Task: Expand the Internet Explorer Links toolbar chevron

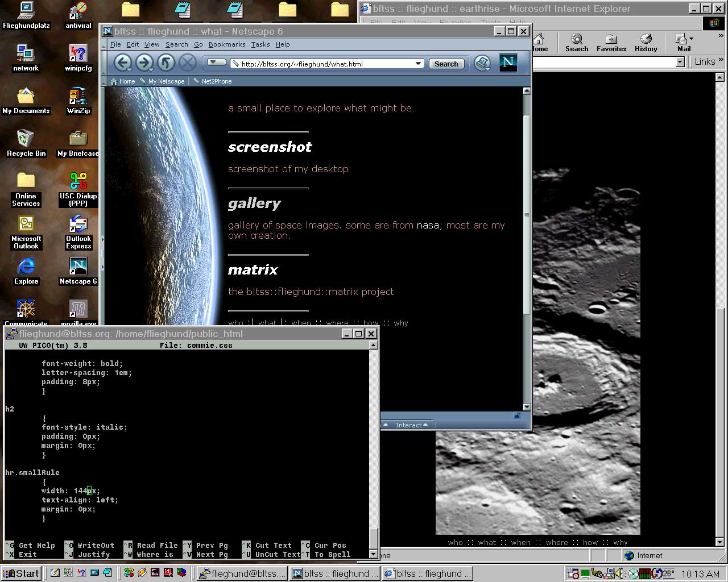Action: pyautogui.click(x=721, y=60)
